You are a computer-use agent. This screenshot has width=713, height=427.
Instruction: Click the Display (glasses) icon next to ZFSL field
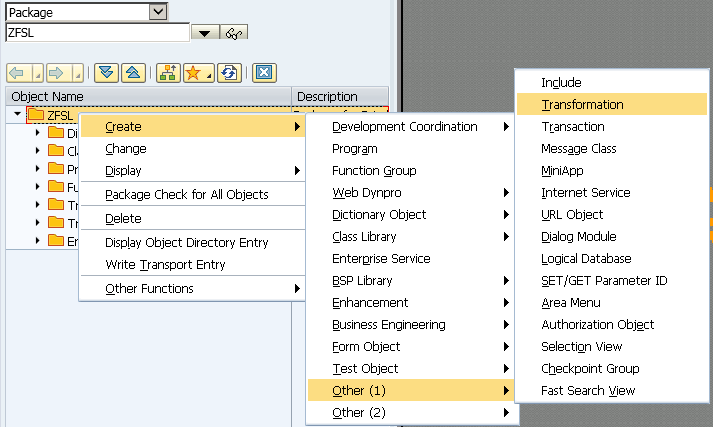(235, 33)
